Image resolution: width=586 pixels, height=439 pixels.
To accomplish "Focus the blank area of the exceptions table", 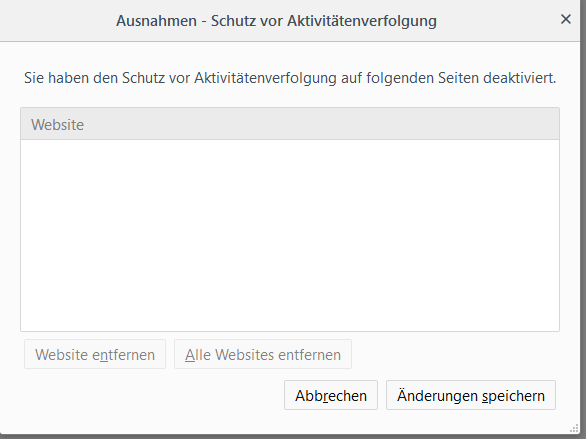I will (290, 235).
